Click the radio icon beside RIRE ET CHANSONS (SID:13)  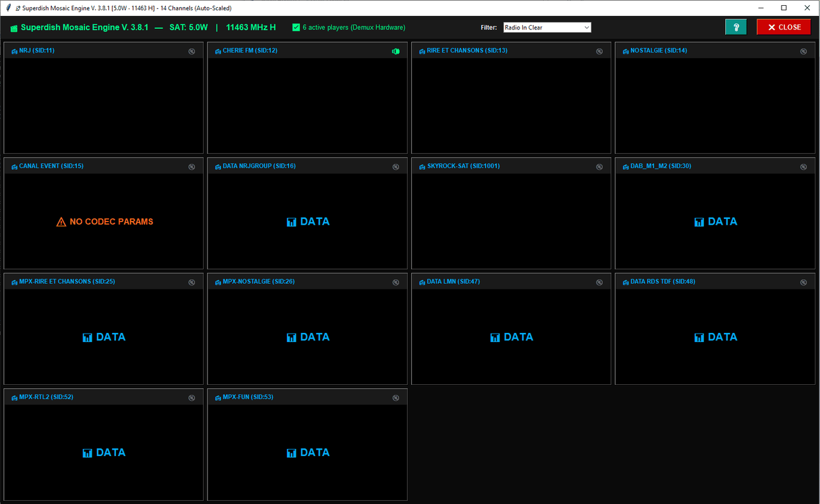point(422,51)
